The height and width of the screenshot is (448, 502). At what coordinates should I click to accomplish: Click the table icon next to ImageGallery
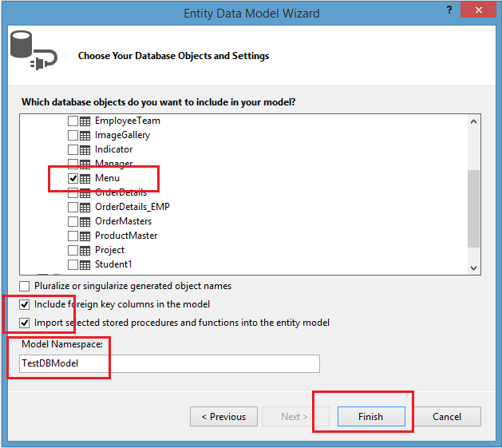pos(85,135)
